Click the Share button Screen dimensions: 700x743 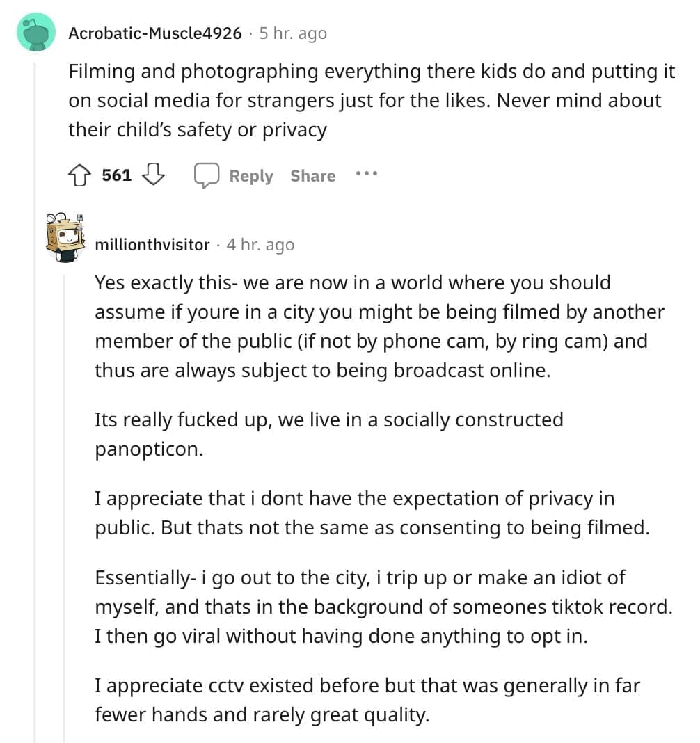tap(312, 176)
